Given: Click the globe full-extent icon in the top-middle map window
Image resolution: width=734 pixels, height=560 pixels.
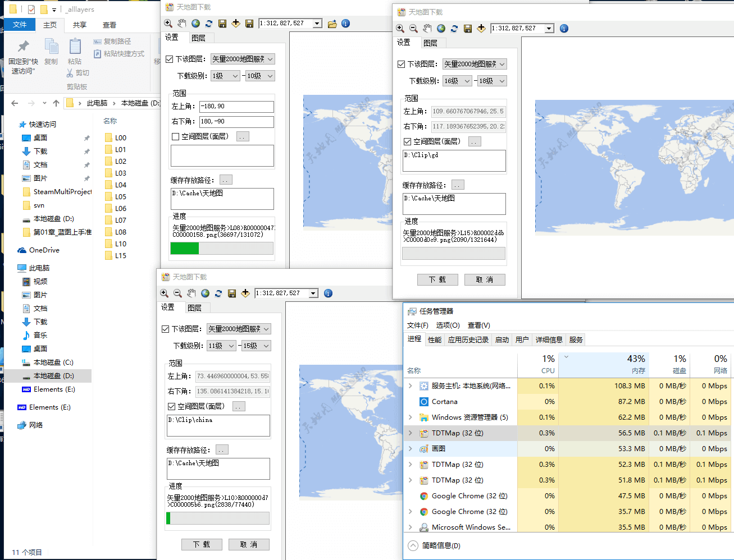Looking at the screenshot, I should (195, 24).
